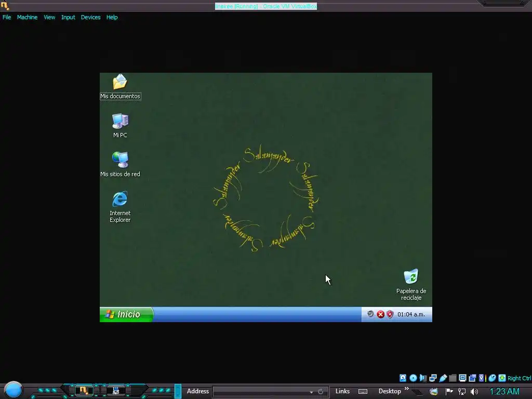The width and height of the screenshot is (532, 399).
Task: Open the Machine menu
Action: point(27,17)
